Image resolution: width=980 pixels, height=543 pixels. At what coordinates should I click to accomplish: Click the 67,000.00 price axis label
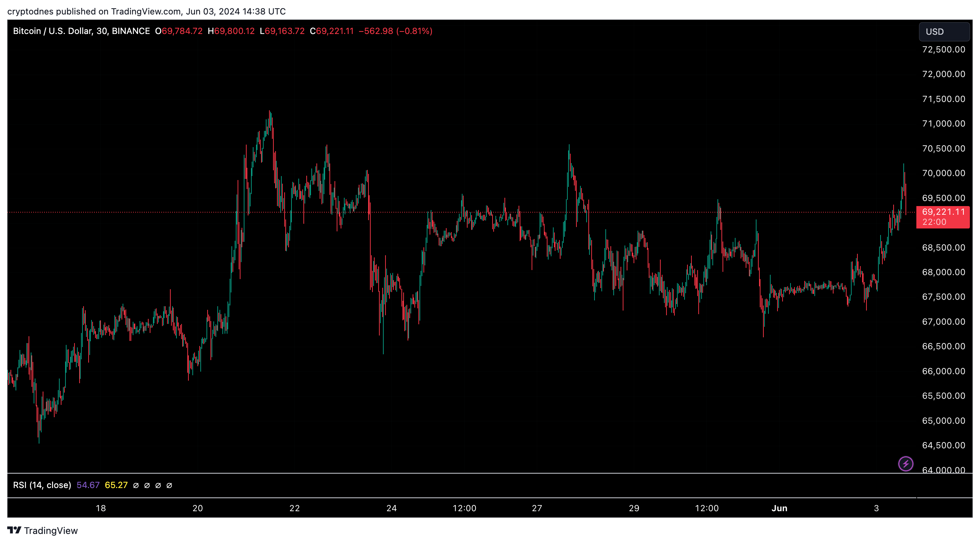pyautogui.click(x=943, y=322)
